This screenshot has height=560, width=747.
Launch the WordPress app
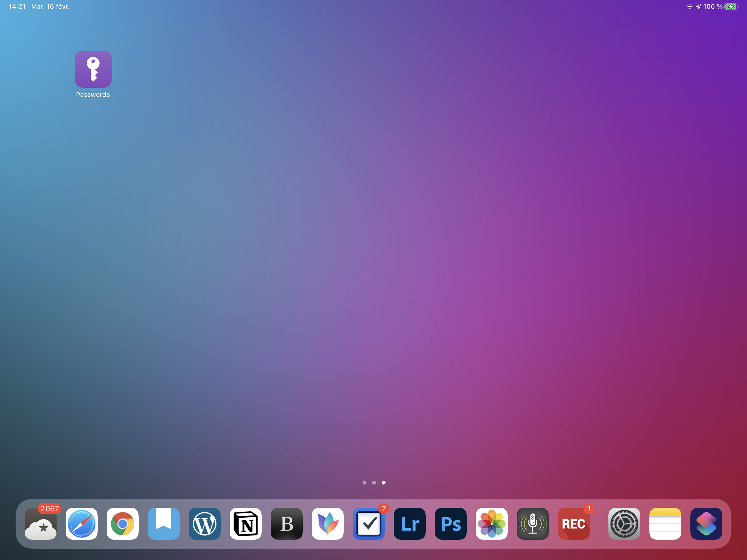[204, 524]
